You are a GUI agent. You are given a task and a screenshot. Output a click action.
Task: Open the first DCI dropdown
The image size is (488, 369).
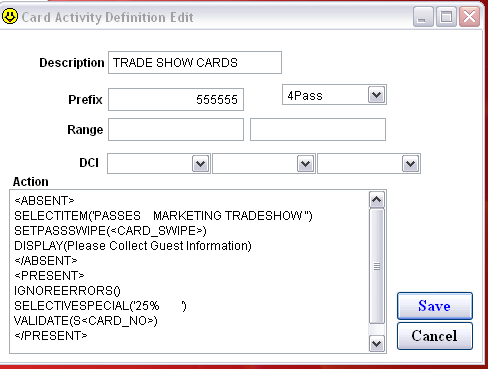200,164
